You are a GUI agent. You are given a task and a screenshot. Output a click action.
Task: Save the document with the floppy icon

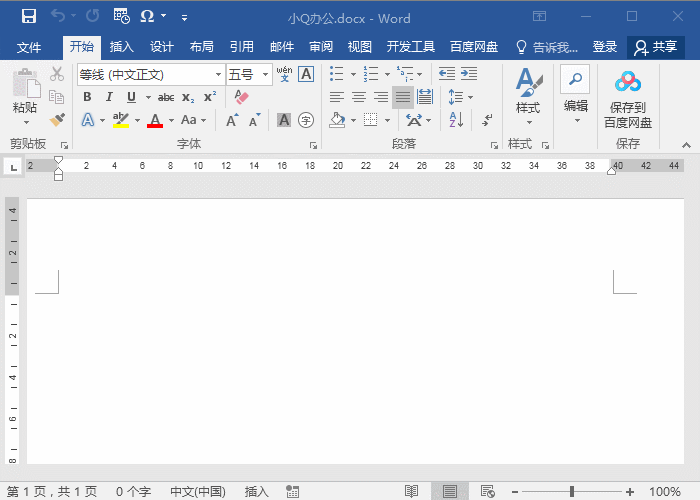point(29,17)
